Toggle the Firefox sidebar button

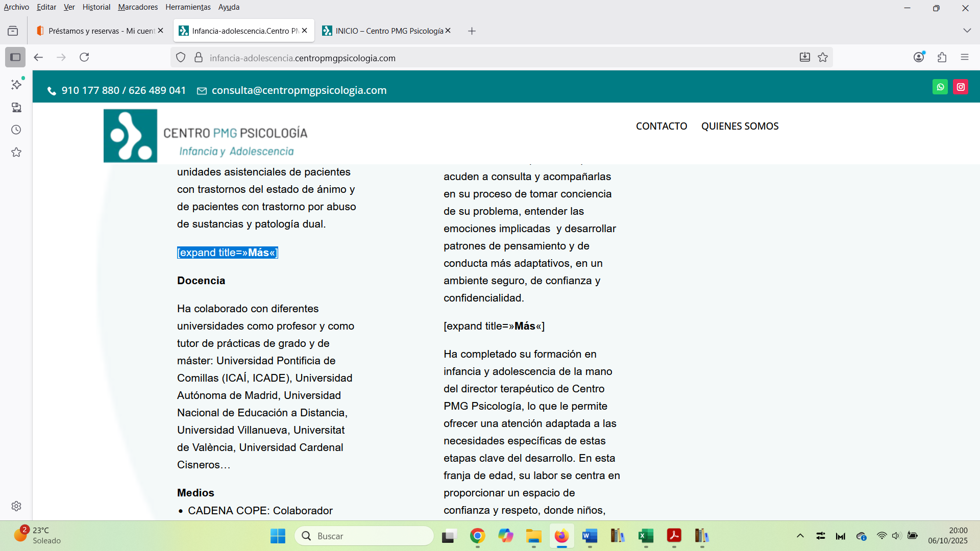pyautogui.click(x=15, y=58)
